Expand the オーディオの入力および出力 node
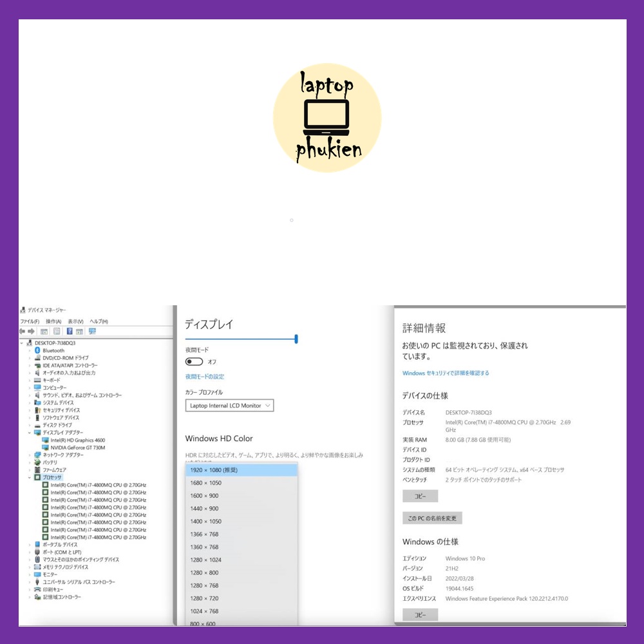This screenshot has width=644, height=644. pyautogui.click(x=30, y=372)
